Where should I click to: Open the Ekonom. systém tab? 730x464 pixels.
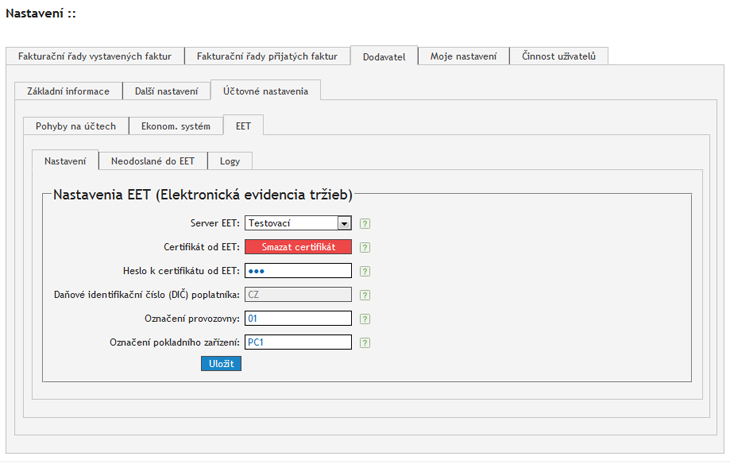[176, 126]
